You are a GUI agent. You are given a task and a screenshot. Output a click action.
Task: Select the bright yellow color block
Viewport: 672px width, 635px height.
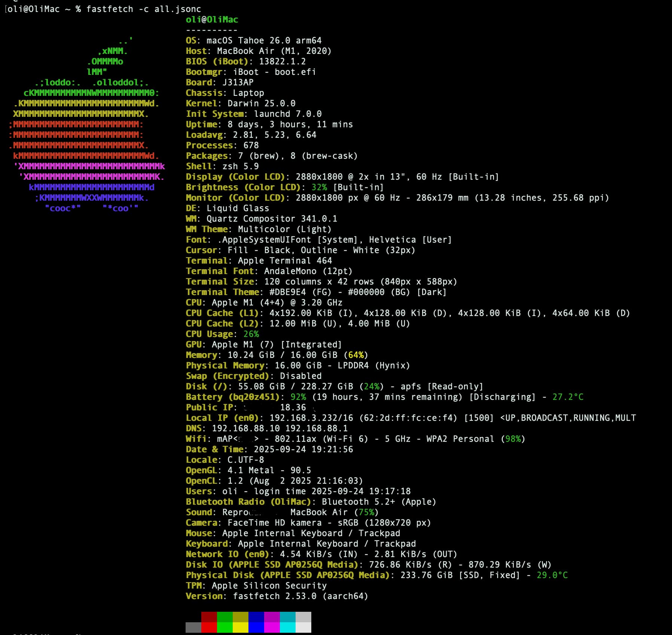tap(240, 627)
